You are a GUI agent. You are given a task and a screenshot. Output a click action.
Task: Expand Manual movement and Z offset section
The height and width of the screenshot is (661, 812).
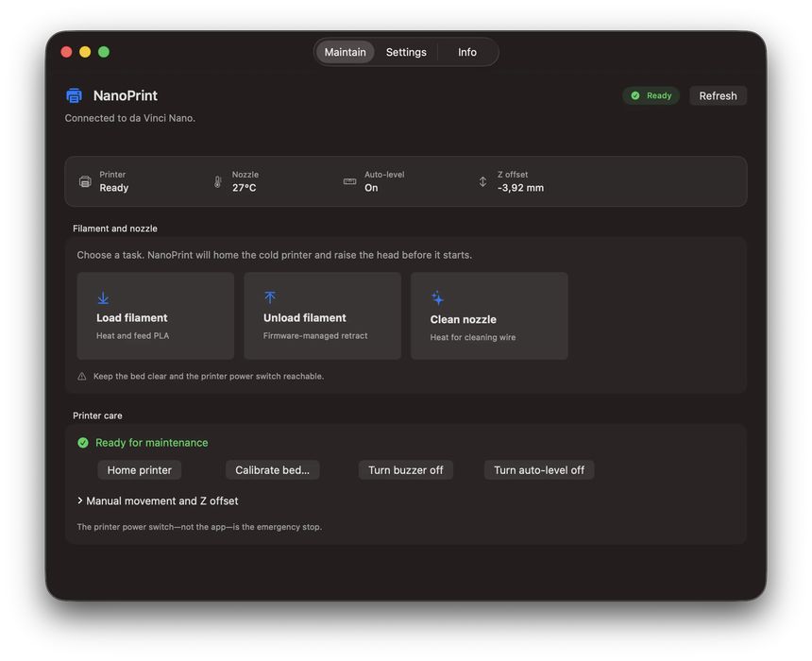point(158,500)
